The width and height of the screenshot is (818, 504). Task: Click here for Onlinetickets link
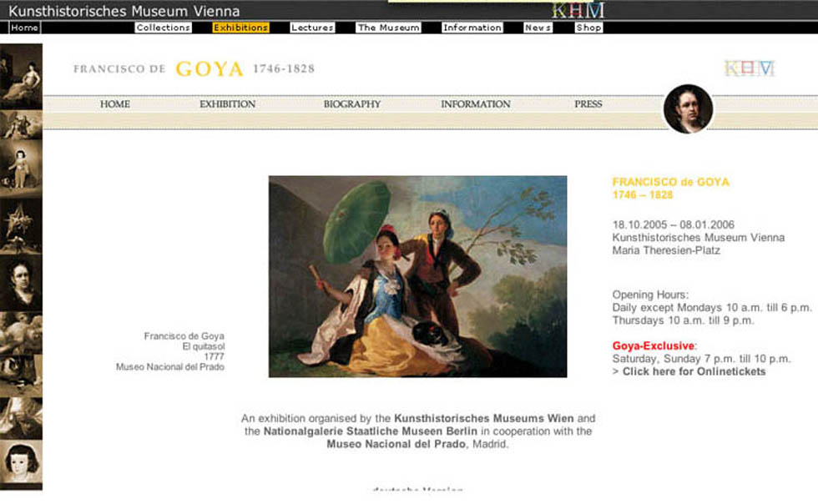pyautogui.click(x=694, y=371)
